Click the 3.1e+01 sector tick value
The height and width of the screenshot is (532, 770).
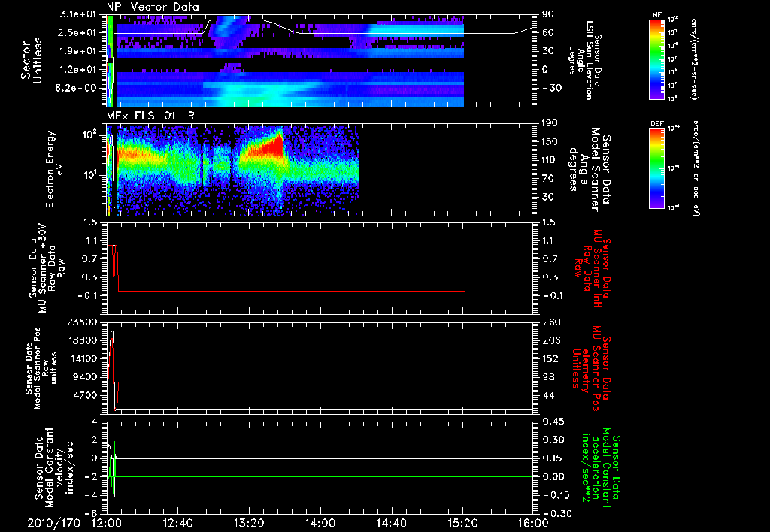(x=80, y=14)
